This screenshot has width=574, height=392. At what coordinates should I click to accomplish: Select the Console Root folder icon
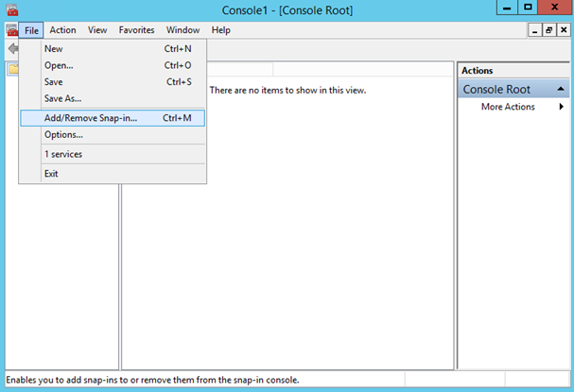[x=11, y=69]
